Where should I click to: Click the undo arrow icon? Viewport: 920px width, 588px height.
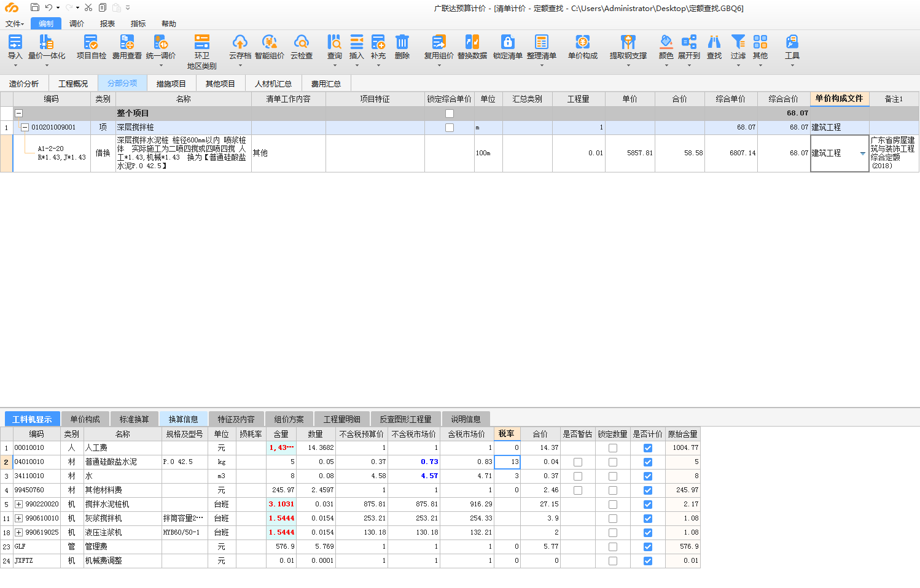pos(49,7)
